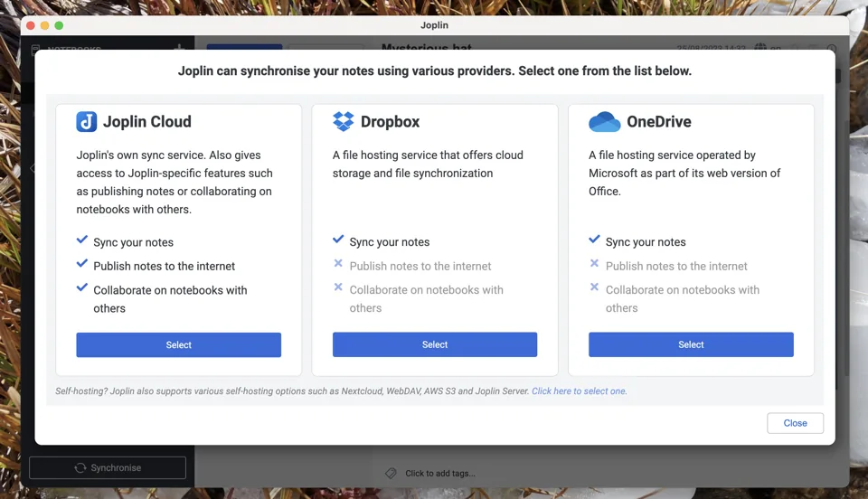Click the 'Dropbox' heading text
This screenshot has width=868, height=499.
coord(391,122)
